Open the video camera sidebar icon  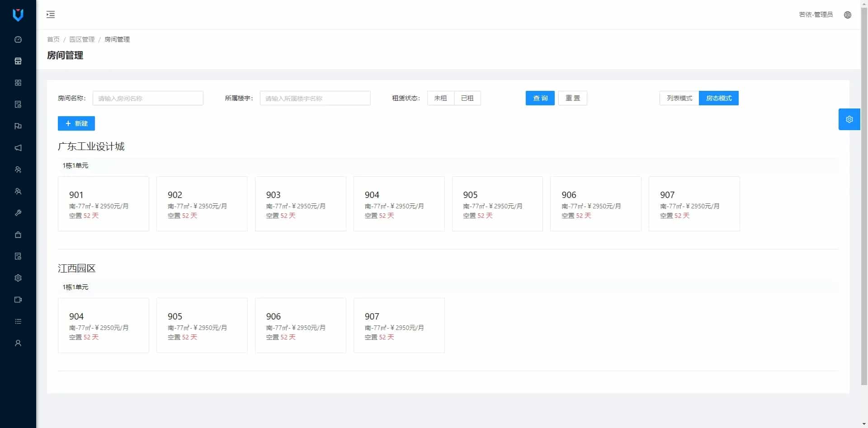(x=18, y=300)
